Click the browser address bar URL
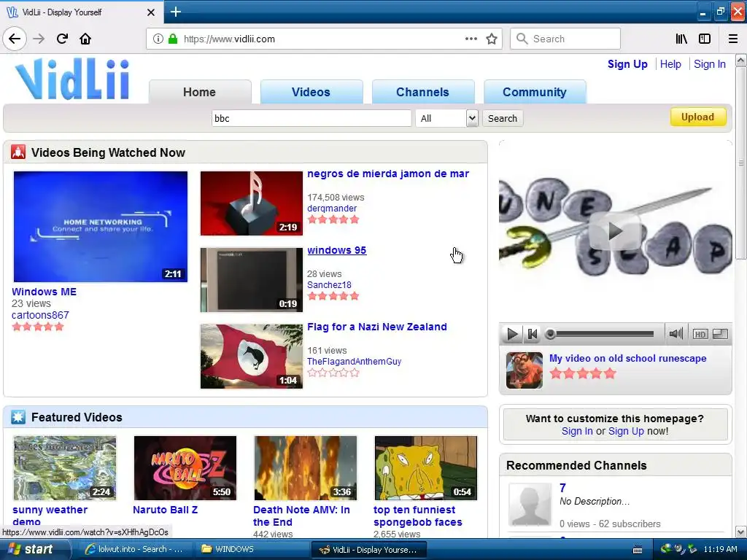Viewport: 747px width, 560px height. point(230,39)
